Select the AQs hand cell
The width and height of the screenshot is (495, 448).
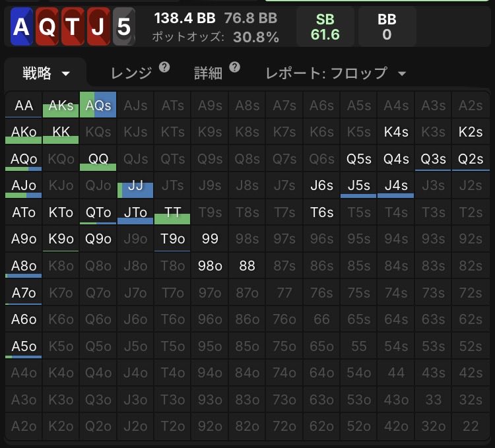(x=98, y=105)
